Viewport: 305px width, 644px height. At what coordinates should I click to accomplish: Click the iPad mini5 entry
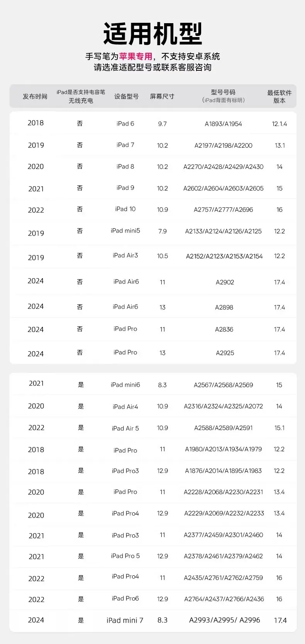125,231
